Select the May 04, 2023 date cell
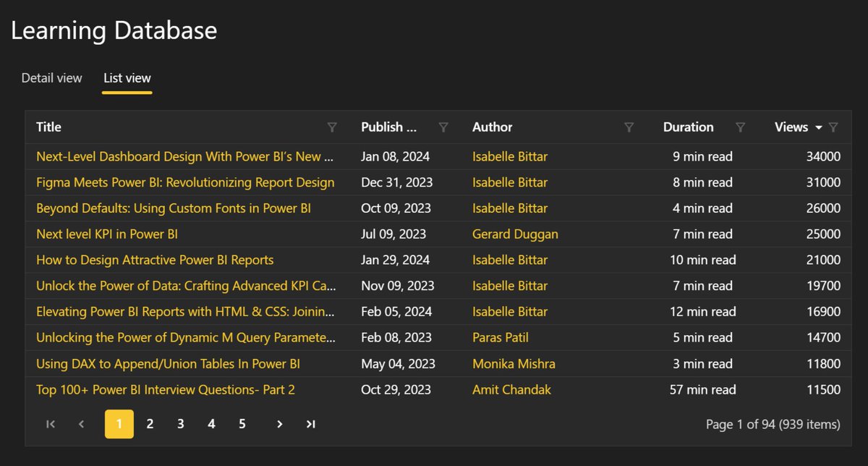This screenshot has width=868, height=466. [398, 364]
